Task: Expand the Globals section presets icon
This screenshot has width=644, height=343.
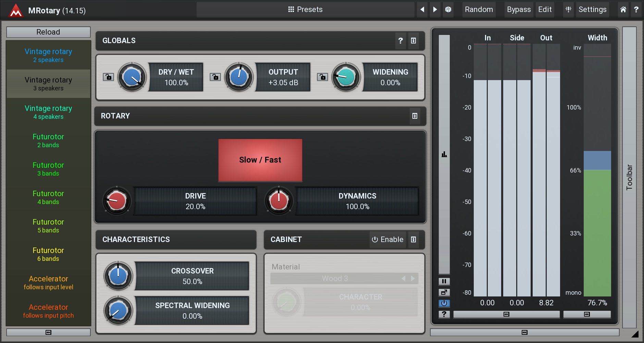Action: 413,41
